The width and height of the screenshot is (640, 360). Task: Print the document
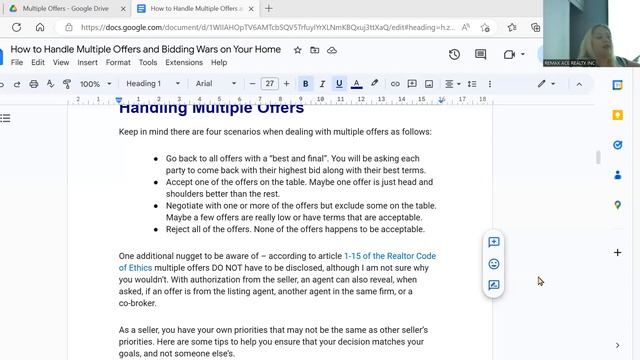(34, 84)
